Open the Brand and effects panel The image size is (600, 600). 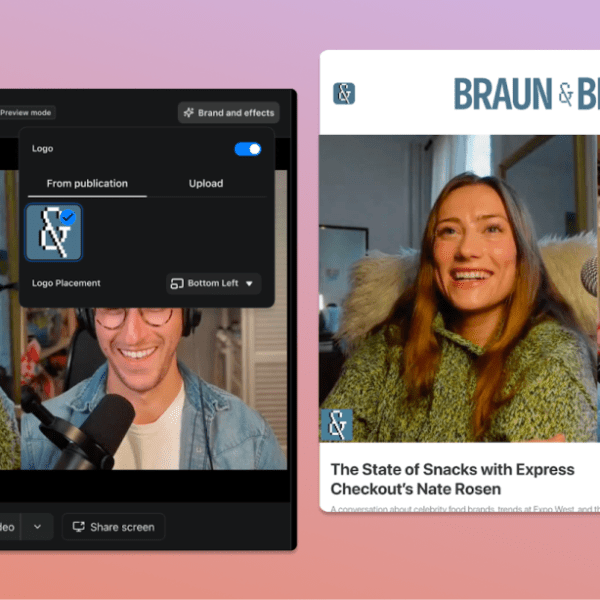click(x=228, y=112)
